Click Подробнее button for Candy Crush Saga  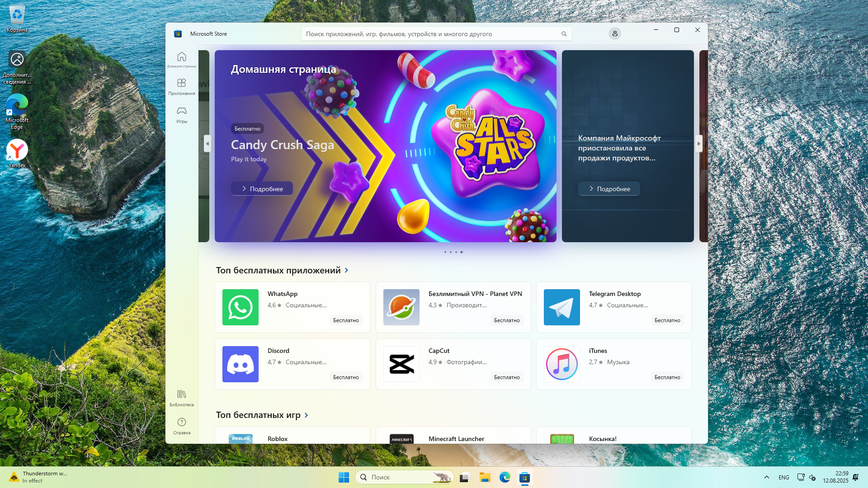point(262,189)
